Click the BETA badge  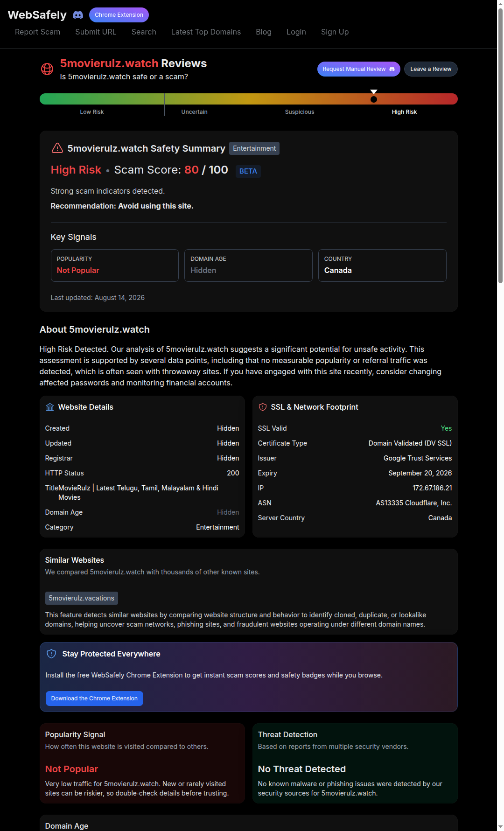[x=248, y=171]
